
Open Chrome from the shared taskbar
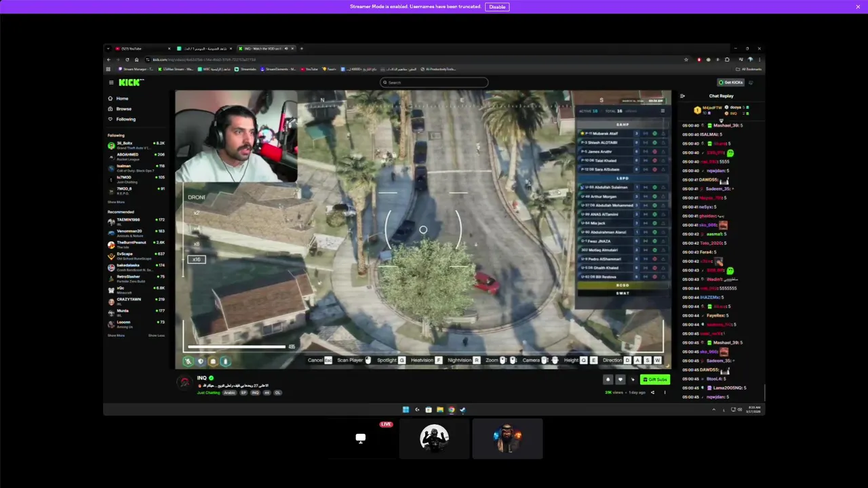click(451, 409)
